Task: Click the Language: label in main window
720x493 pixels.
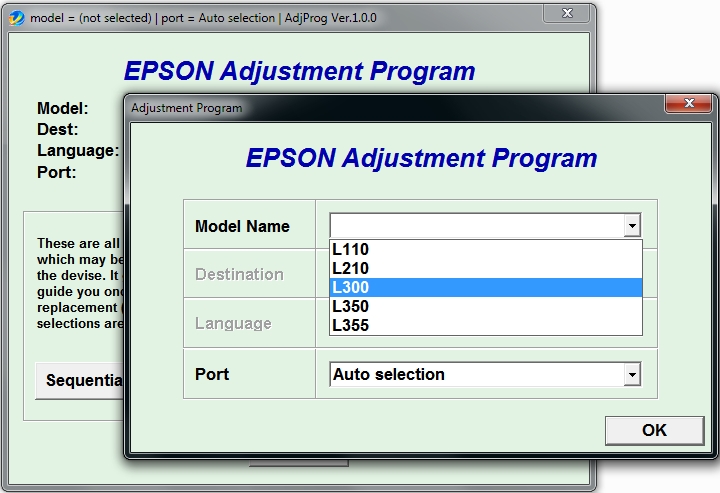Action: [x=78, y=151]
